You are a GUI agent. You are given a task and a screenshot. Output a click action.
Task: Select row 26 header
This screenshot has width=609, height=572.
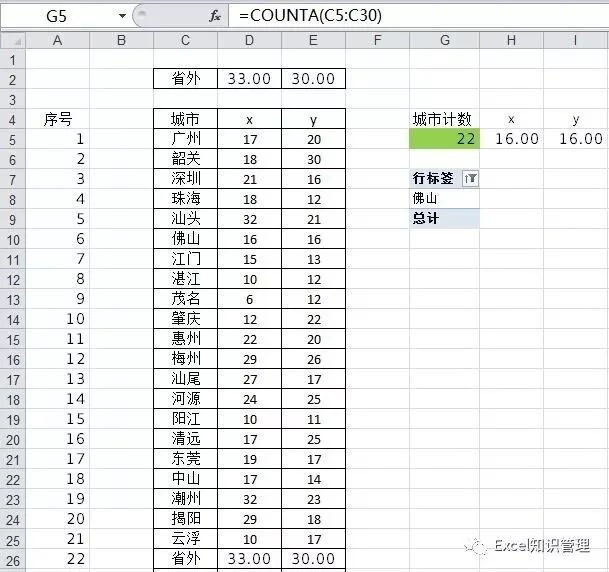pyautogui.click(x=13, y=560)
